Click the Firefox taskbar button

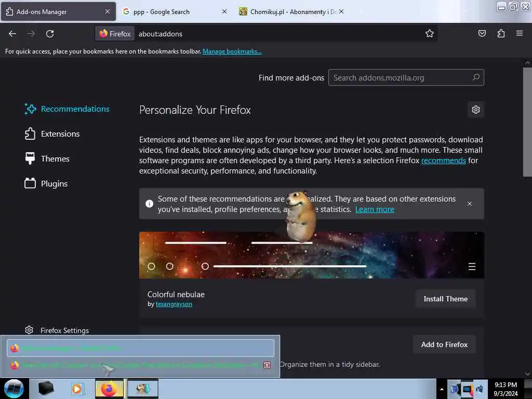[109, 389]
